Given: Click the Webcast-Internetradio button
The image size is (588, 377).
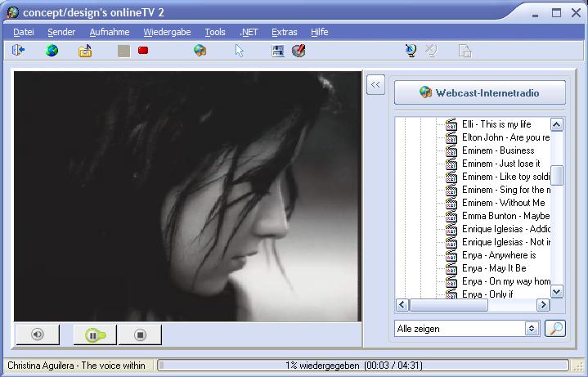Looking at the screenshot, I should pyautogui.click(x=479, y=92).
